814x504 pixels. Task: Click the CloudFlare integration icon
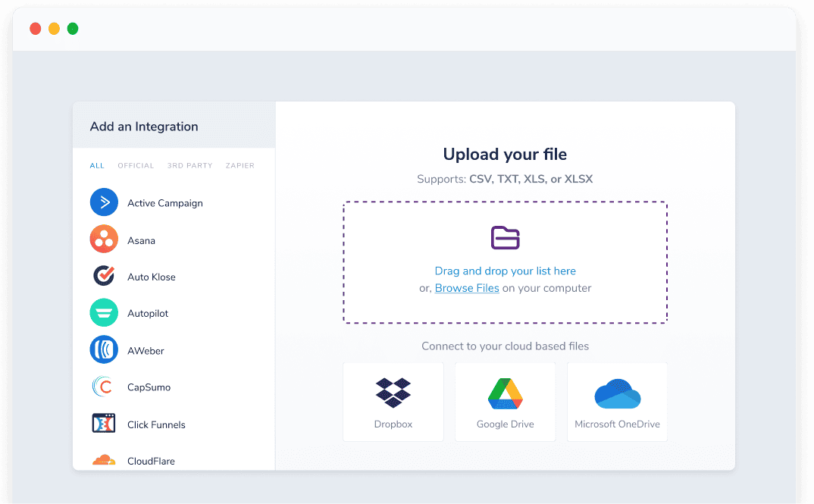tap(104, 459)
